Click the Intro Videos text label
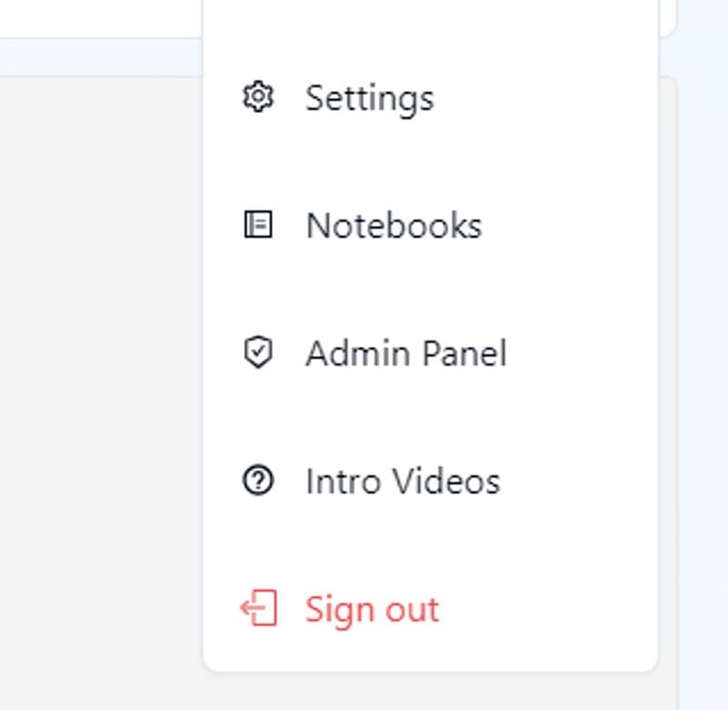The height and width of the screenshot is (710, 728). point(403,481)
